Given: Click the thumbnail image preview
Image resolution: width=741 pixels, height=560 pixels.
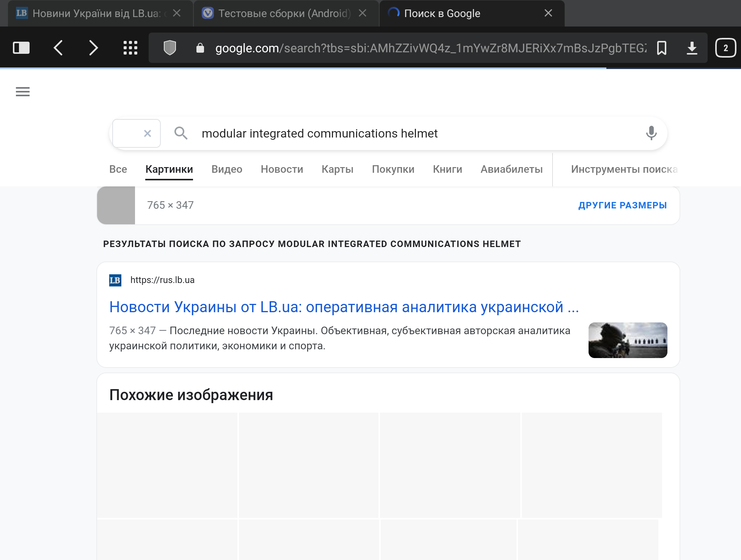Looking at the screenshot, I should tap(116, 205).
